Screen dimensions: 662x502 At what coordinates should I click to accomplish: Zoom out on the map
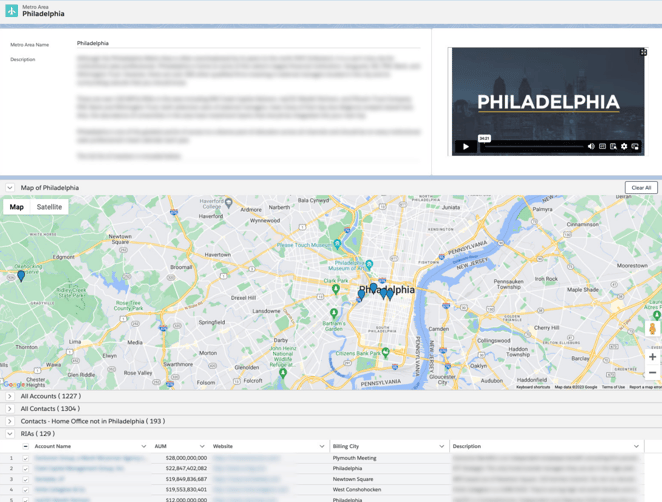click(652, 372)
